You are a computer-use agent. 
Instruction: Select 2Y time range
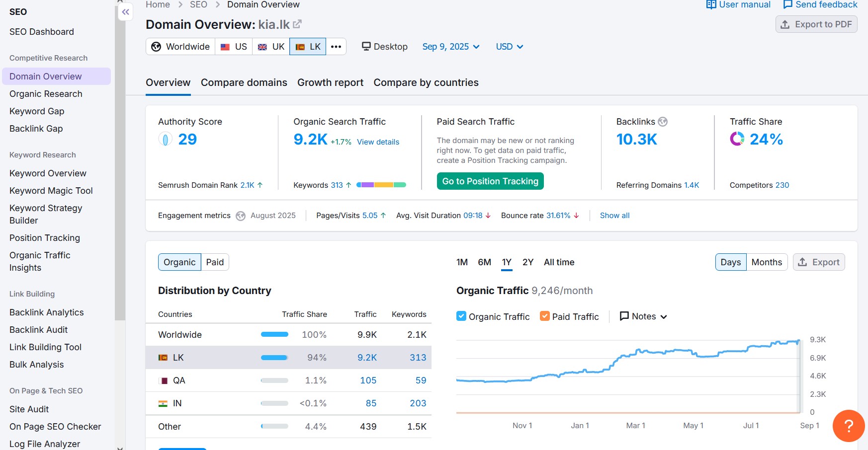click(x=528, y=262)
